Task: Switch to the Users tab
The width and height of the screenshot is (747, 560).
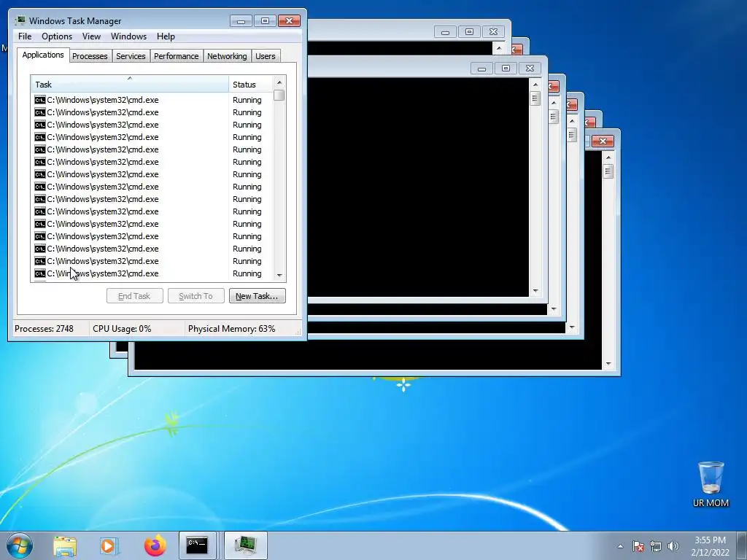Action: click(265, 55)
